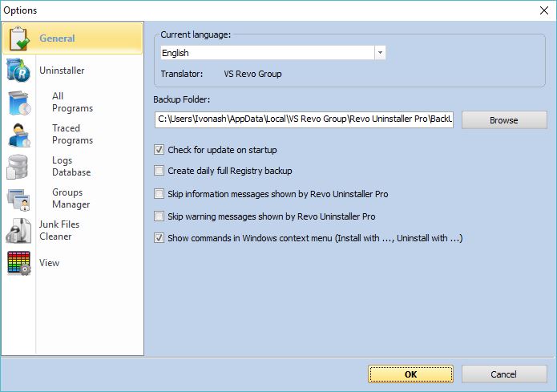Click the View color grid icon
This screenshot has height=392, width=557.
click(18, 263)
